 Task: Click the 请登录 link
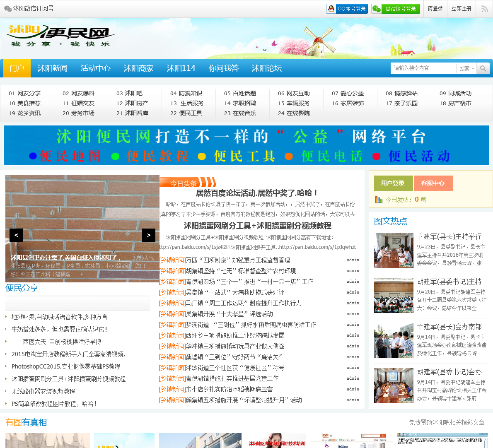[x=435, y=8]
